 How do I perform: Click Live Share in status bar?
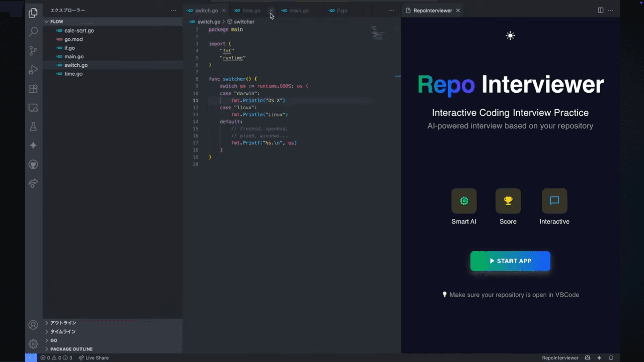[x=94, y=358]
